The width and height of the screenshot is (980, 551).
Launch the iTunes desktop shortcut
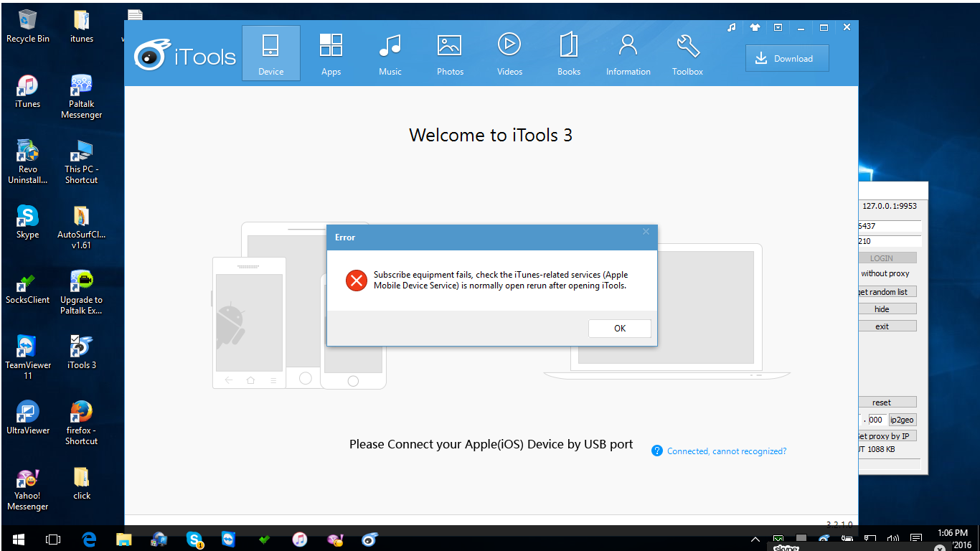(x=28, y=91)
